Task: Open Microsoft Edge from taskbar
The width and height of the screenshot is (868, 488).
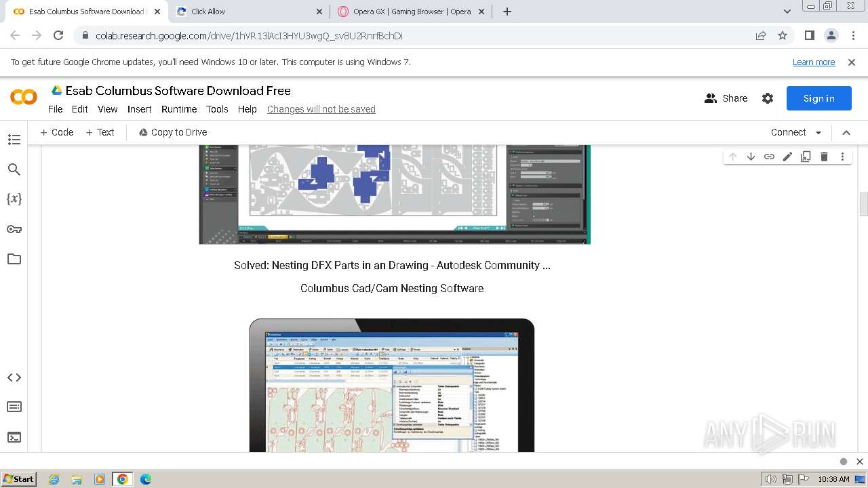Action: click(x=146, y=479)
